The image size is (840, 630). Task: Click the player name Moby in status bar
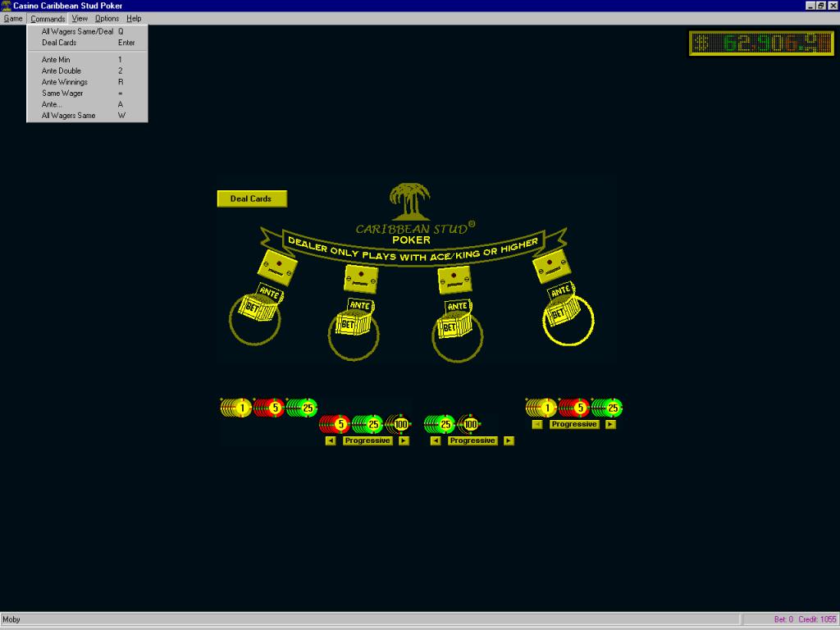[11, 620]
